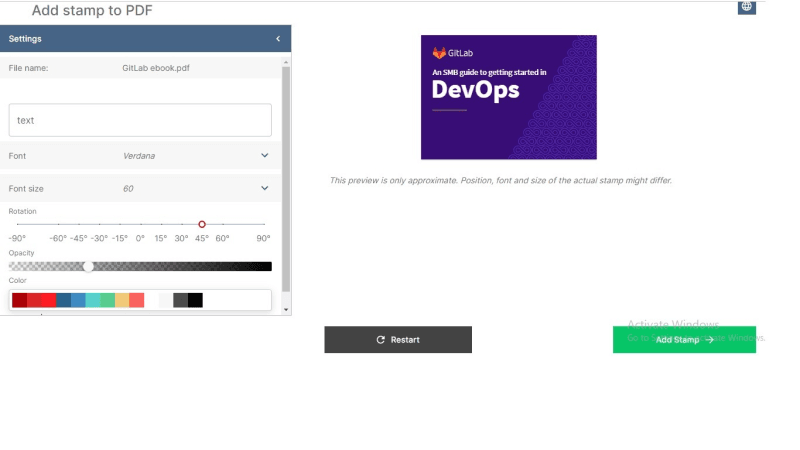
Task: Click the opacity slider white handle
Action: pos(88,266)
